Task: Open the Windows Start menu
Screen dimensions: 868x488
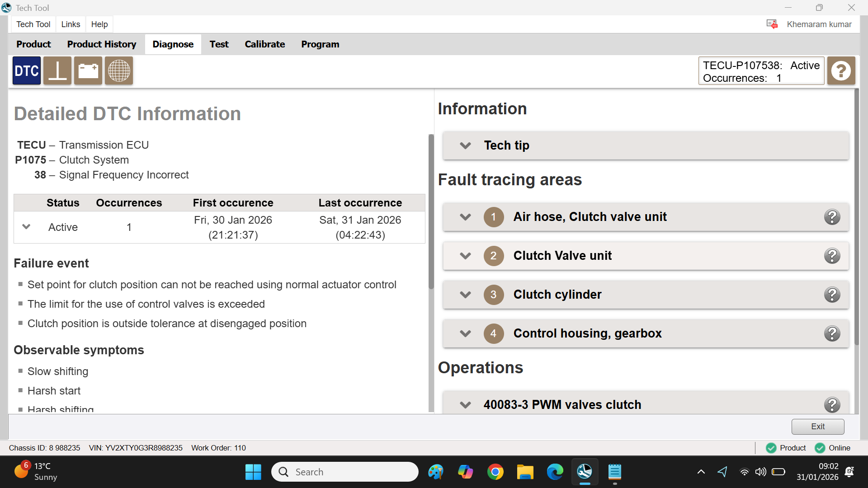Action: (253, 472)
